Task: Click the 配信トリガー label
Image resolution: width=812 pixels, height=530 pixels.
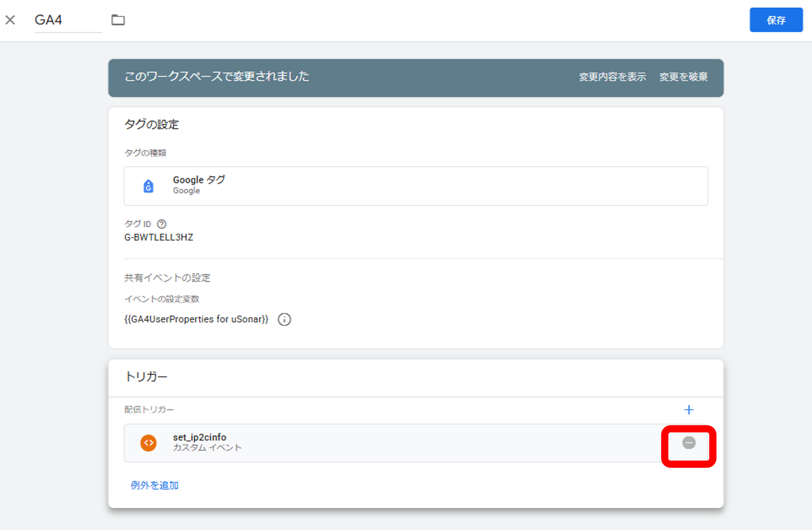Action: (x=149, y=410)
